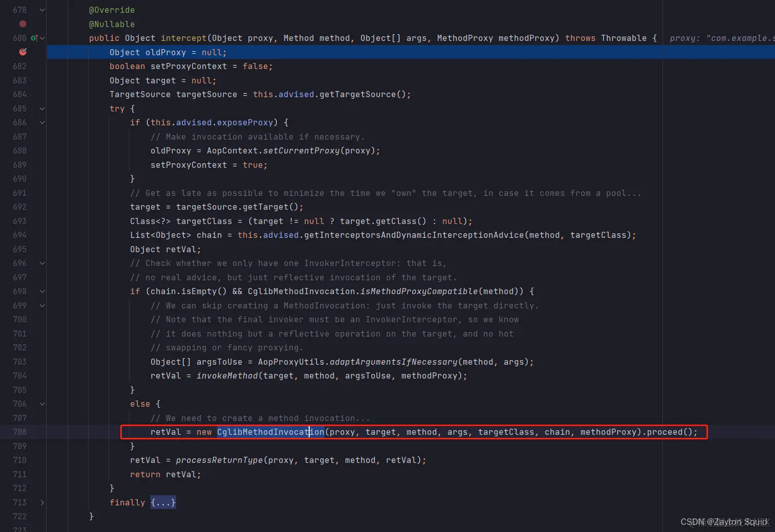Click the invokeMethod call on line 704

point(227,375)
